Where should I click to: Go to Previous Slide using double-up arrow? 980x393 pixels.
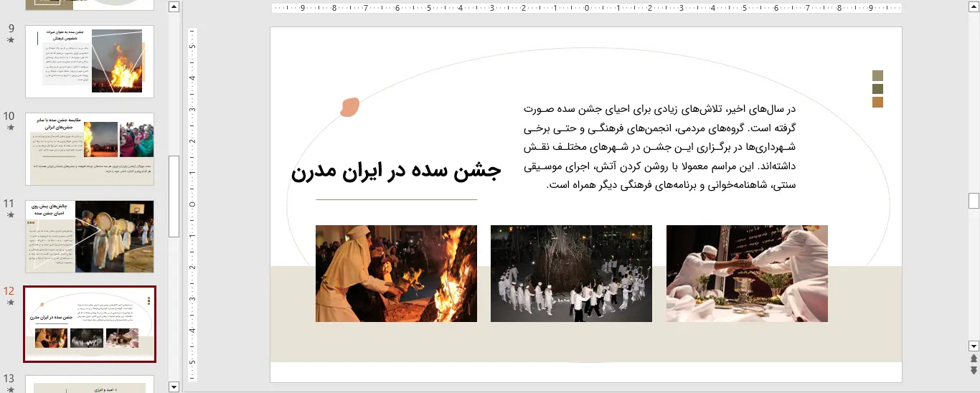point(974,358)
